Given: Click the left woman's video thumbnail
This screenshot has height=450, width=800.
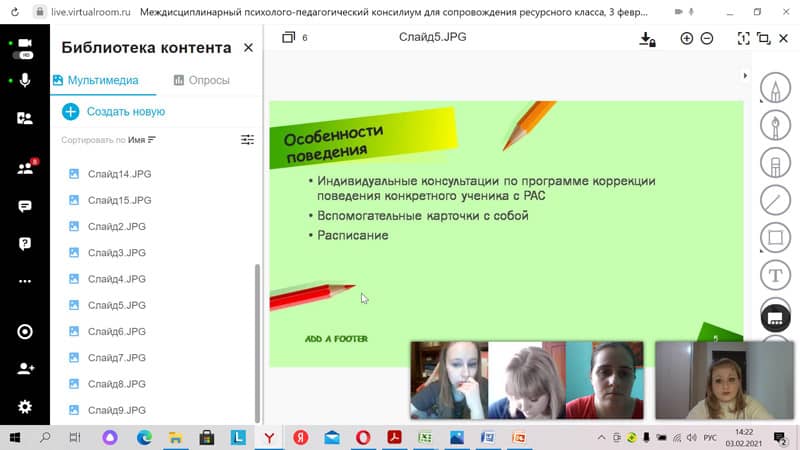Looking at the screenshot, I should 449,380.
